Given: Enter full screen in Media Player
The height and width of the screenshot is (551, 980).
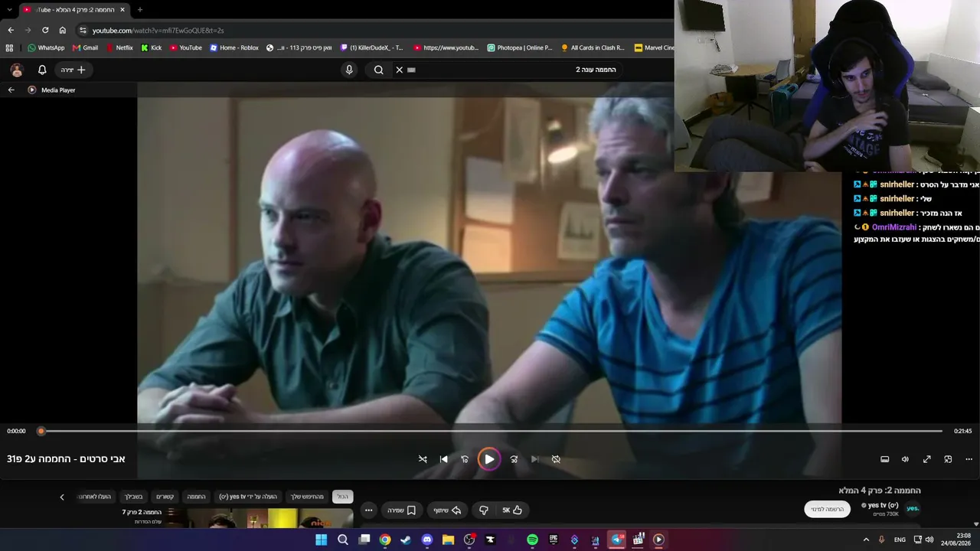Looking at the screenshot, I should [926, 459].
